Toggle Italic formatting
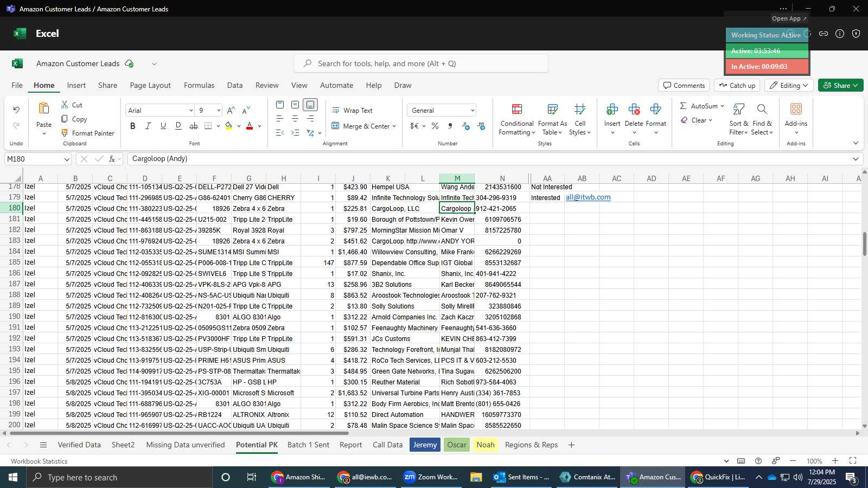The image size is (868, 488). tap(148, 126)
